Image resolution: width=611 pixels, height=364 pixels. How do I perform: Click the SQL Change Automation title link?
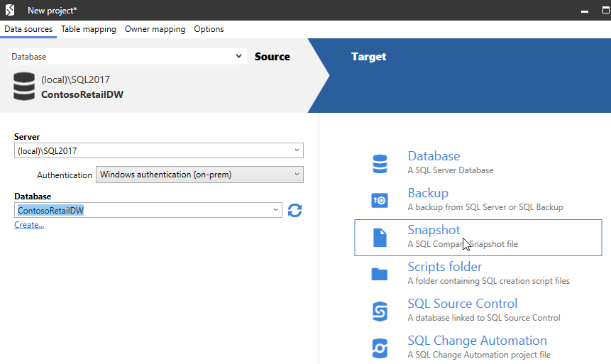[477, 341]
